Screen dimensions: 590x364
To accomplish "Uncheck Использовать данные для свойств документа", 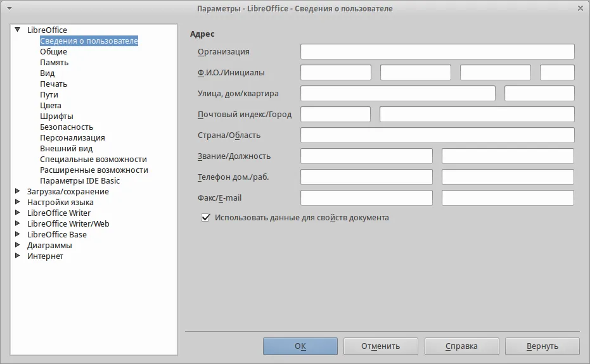I will tap(205, 217).
